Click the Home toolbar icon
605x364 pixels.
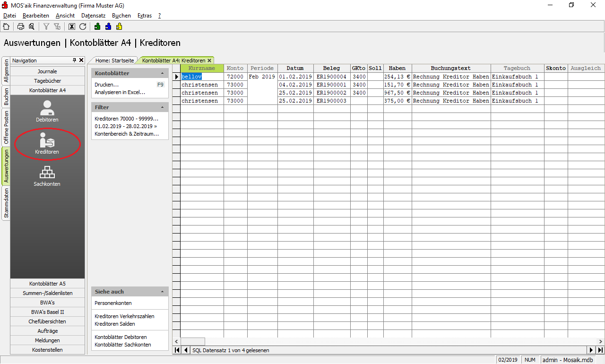click(6, 27)
